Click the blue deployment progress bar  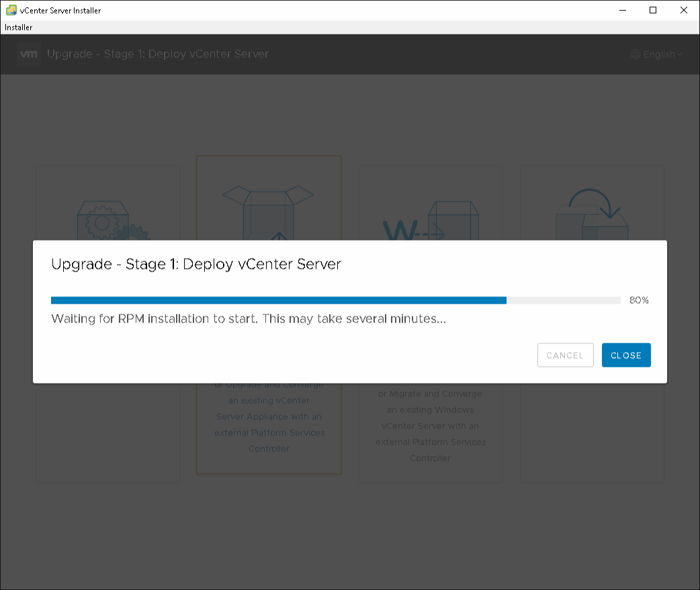[x=278, y=300]
